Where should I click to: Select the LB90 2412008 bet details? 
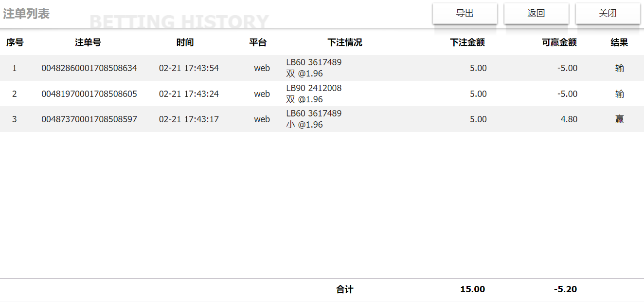tap(314, 88)
